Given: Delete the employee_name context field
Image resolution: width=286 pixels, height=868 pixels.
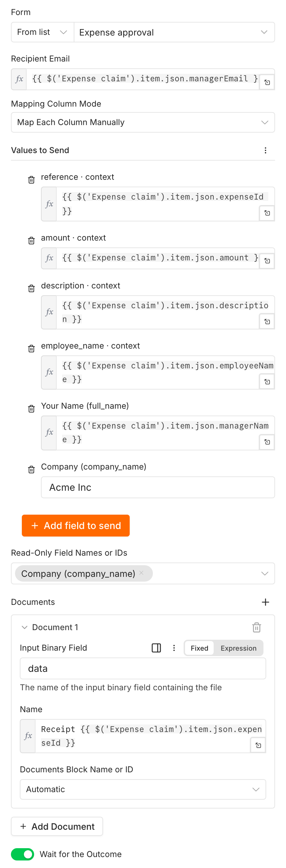Looking at the screenshot, I should pos(31,349).
